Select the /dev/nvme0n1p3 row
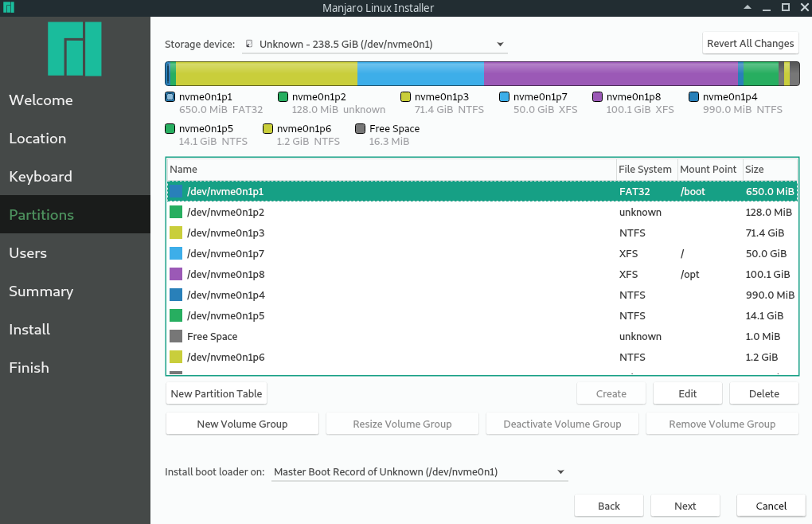 [482, 233]
